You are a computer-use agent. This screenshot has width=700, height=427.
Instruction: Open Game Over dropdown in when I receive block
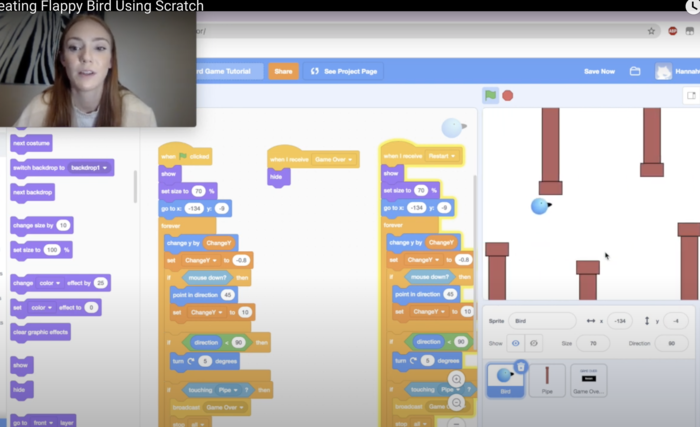(x=333, y=159)
